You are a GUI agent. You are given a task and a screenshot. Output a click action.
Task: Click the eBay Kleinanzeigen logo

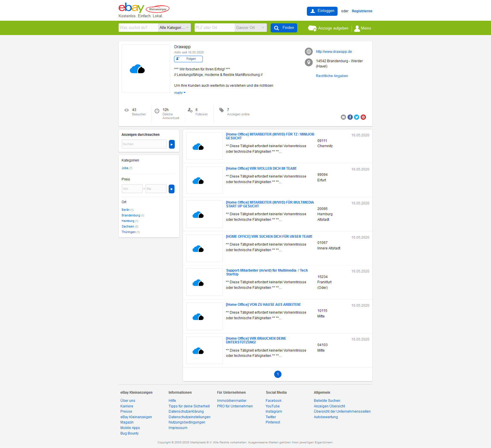click(144, 8)
